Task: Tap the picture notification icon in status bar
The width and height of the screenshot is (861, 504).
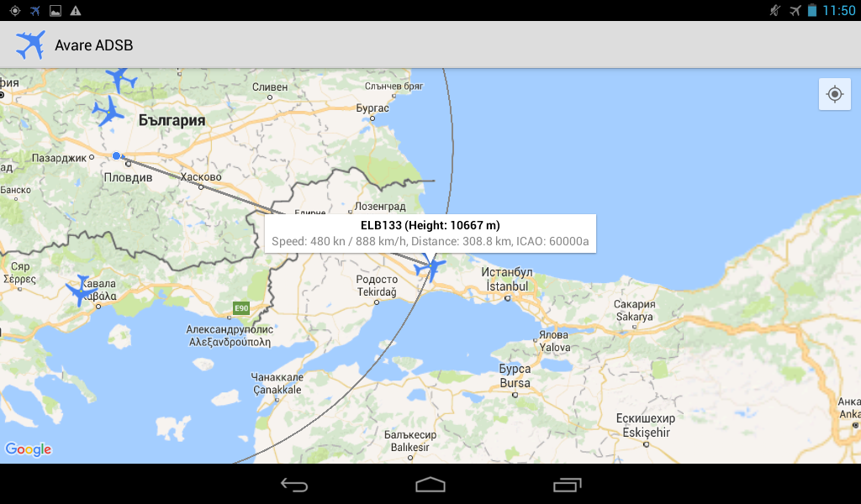Action: pos(55,10)
